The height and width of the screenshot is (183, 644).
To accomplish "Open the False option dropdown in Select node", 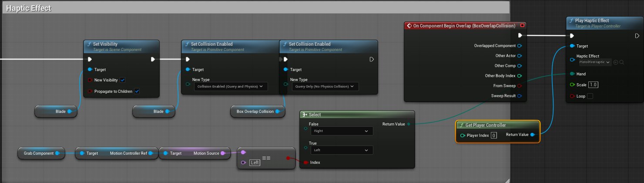I will point(342,131).
